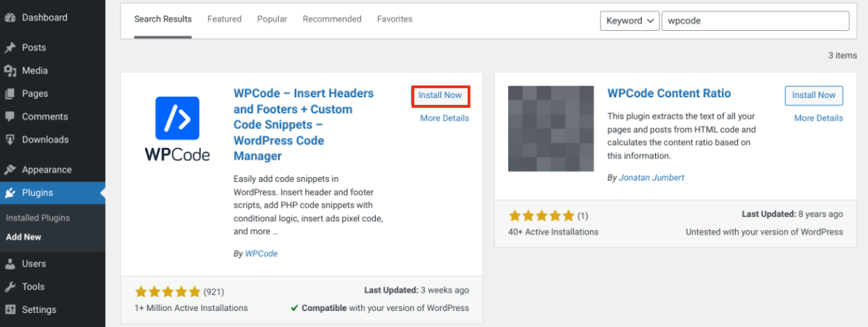Switch to the Popular tab
This screenshot has width=868, height=327.
coord(272,19)
